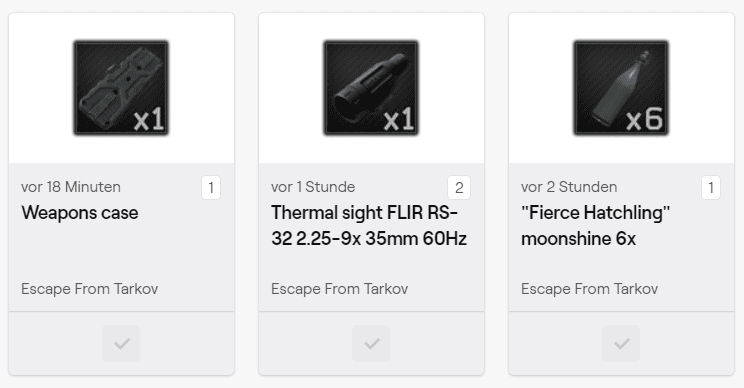Image resolution: width=744 pixels, height=388 pixels.
Task: Click the "vor 2 Stunden" timestamp
Action: click(569, 187)
